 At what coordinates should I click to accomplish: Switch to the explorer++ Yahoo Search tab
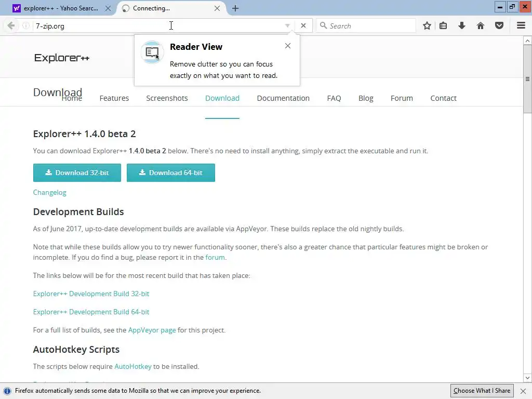[x=61, y=8]
